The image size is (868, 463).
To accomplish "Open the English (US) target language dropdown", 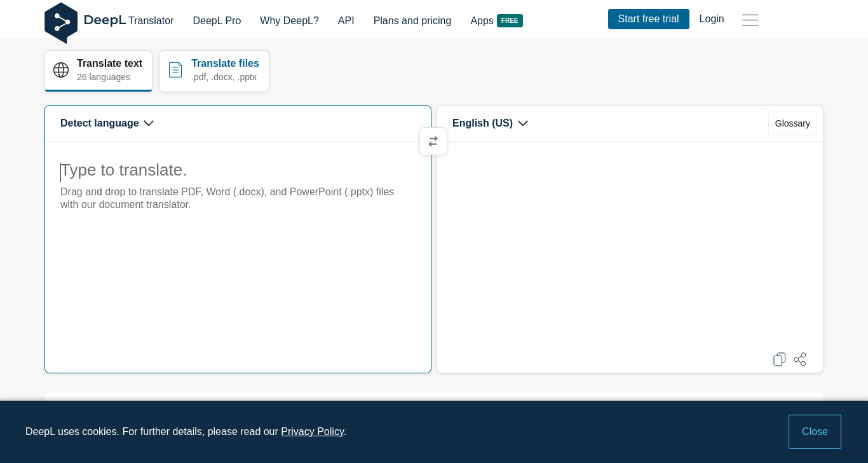I will pos(490,123).
